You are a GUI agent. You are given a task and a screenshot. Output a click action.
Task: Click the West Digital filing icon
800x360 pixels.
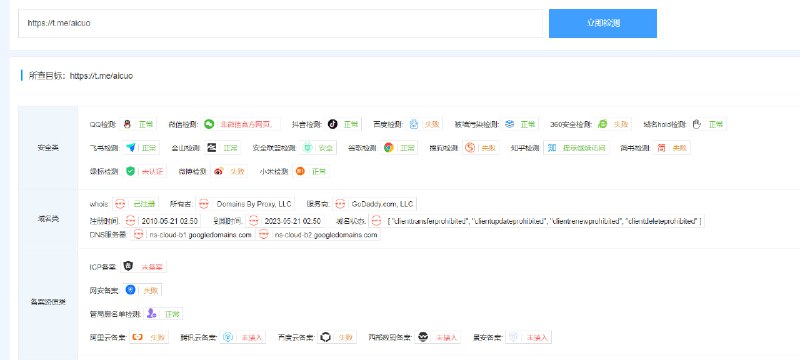(x=423, y=337)
